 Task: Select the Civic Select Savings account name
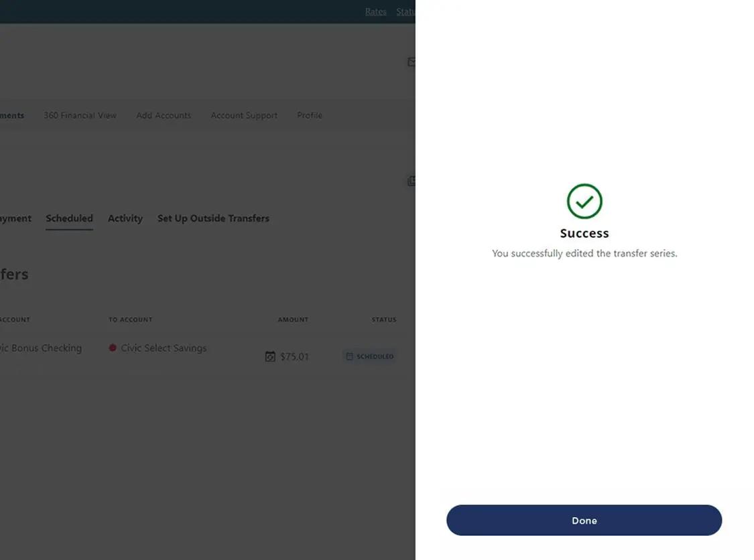pos(164,348)
